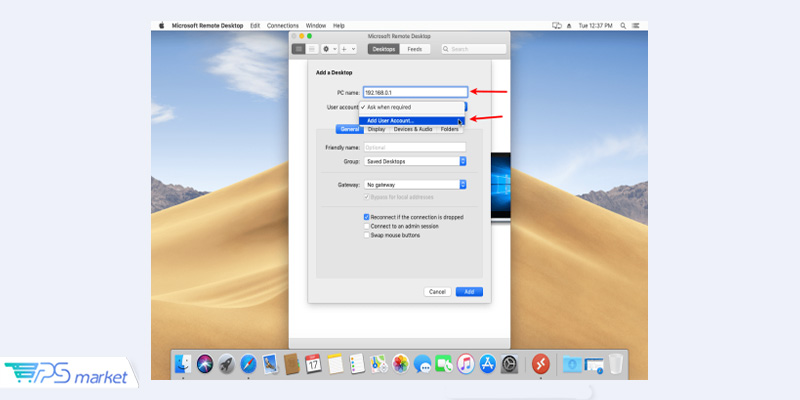Switch to the grid view icon
Viewport: 800px width, 400px height.
tap(298, 49)
